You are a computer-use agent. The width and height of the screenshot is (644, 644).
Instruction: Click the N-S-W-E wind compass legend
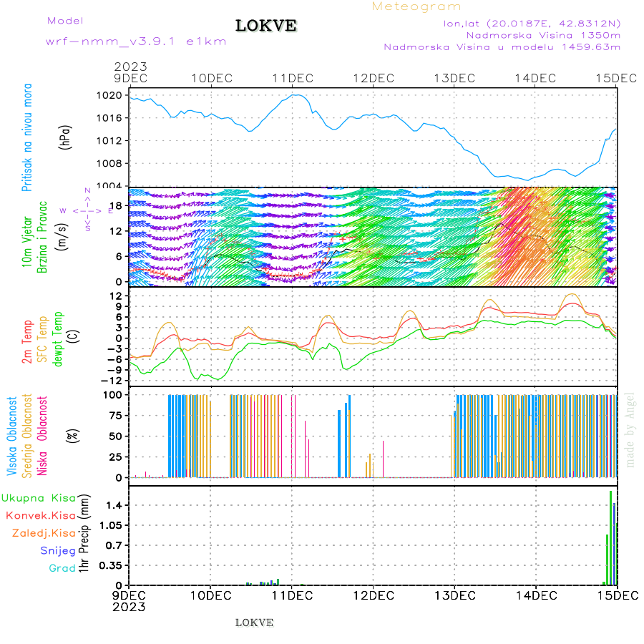87,210
